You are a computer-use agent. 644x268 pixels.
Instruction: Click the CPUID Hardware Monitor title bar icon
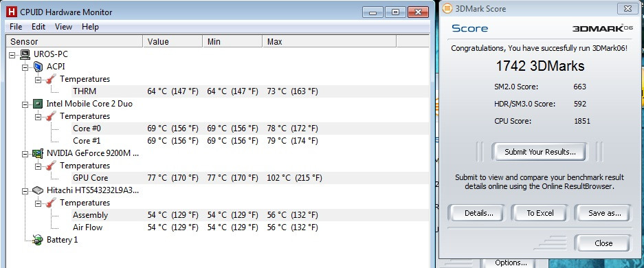pyautogui.click(x=12, y=12)
